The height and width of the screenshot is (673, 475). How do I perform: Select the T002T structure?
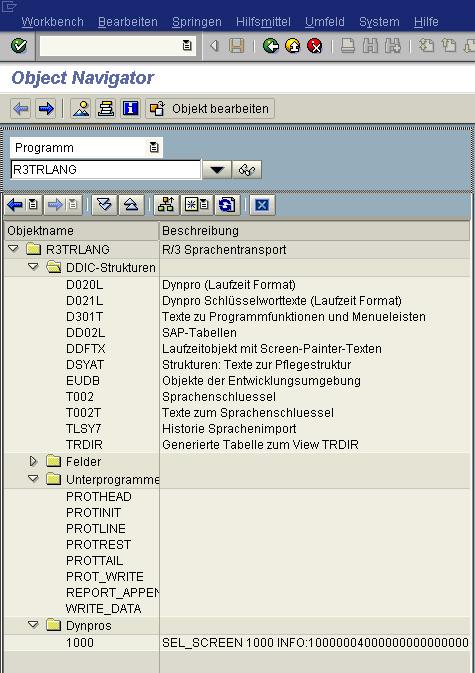[83, 412]
